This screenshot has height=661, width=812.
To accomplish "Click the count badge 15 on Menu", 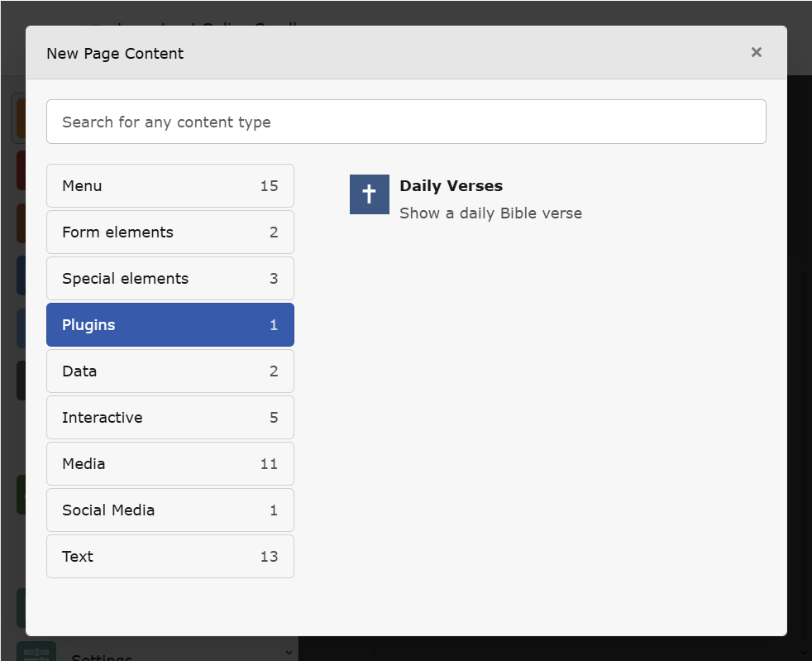I will coord(269,186).
